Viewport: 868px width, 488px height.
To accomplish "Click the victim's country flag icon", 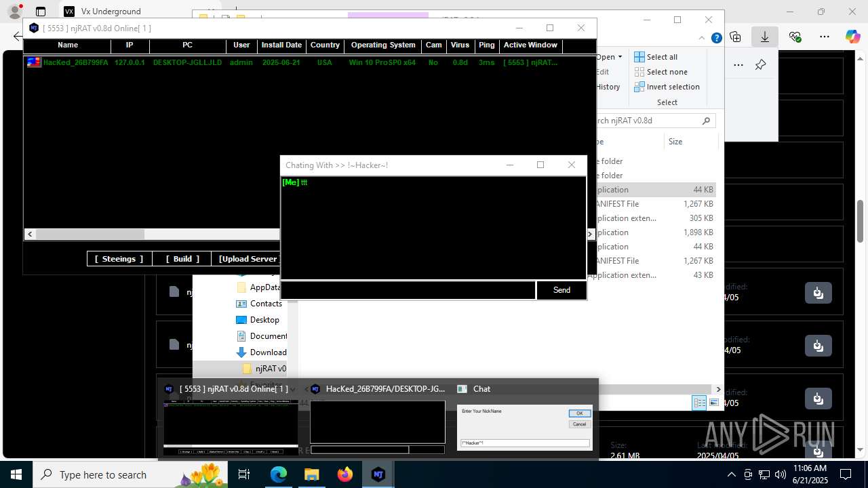I will click(34, 62).
